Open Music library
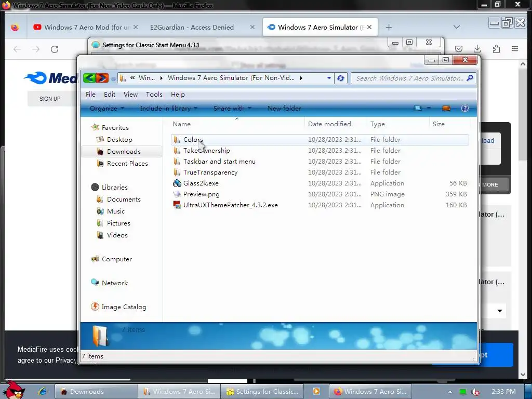Screen dimensions: 532x399 (x=111, y=211)
